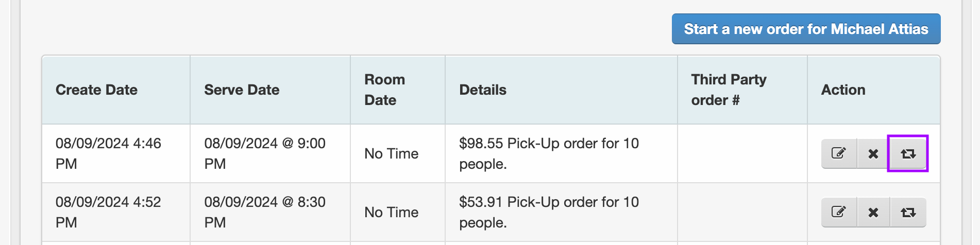Click No Time in the first order row

pyautogui.click(x=391, y=153)
